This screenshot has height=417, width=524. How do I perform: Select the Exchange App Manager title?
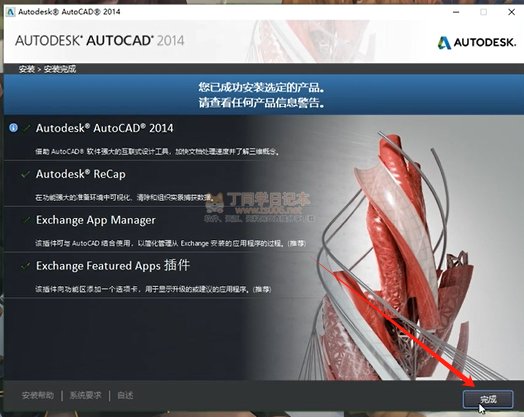(x=96, y=220)
